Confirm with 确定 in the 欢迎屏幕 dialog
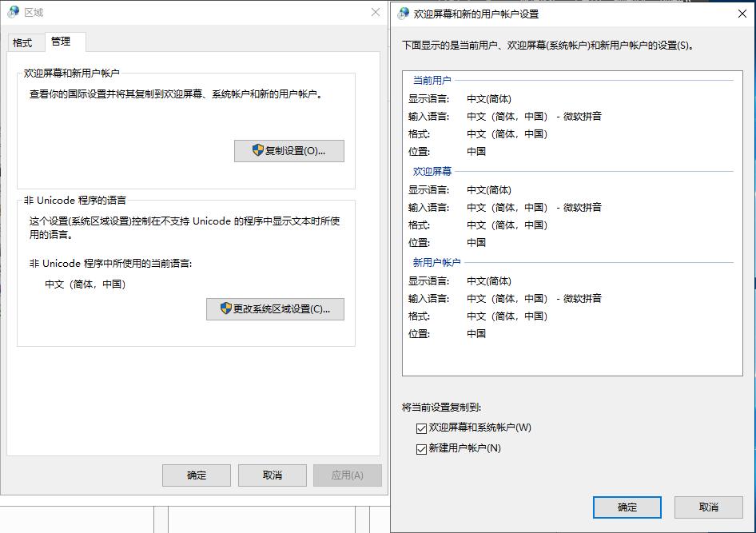This screenshot has height=533, width=756. (x=627, y=507)
